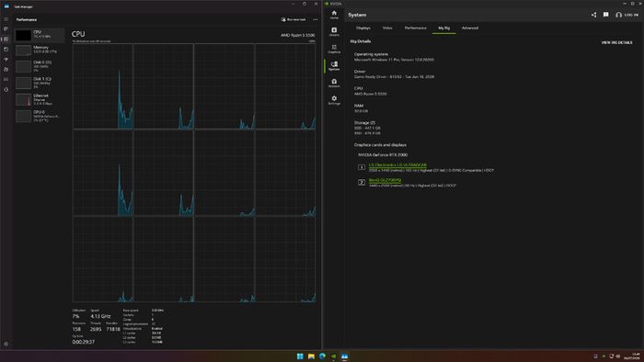Open Services page in Task Manager sidebar
This screenshot has height=362, width=644.
click(x=6, y=89)
